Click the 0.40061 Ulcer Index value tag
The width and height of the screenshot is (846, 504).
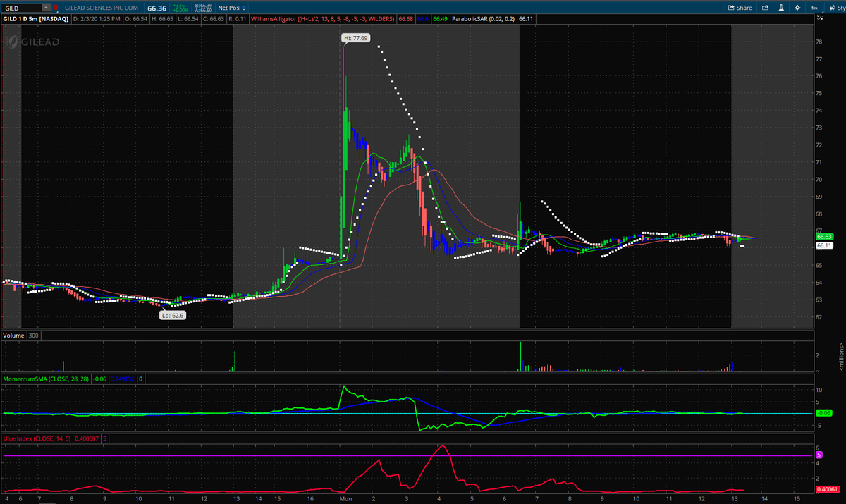[x=827, y=489]
